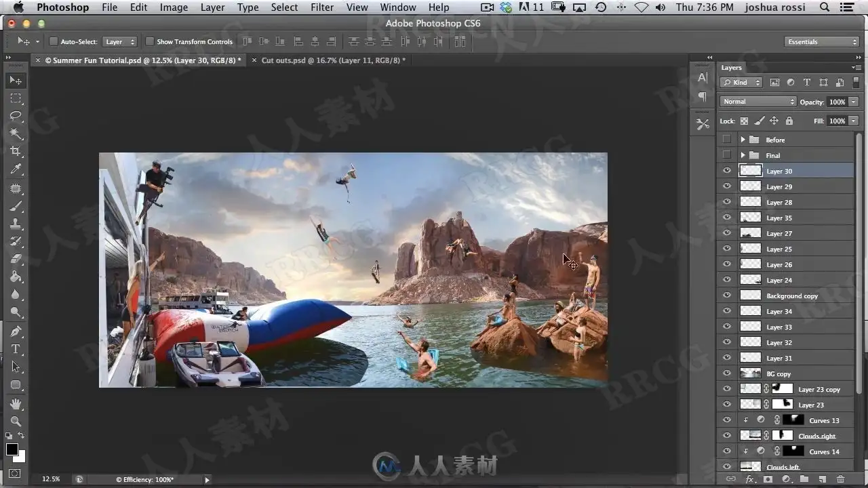The height and width of the screenshot is (488, 868).
Task: Open the Paragraph panel icon
Action: tap(703, 96)
